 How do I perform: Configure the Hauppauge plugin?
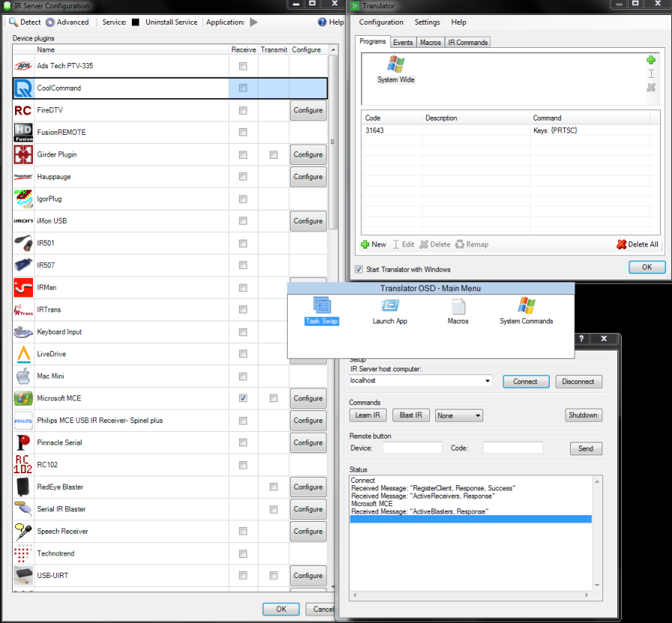pyautogui.click(x=308, y=177)
